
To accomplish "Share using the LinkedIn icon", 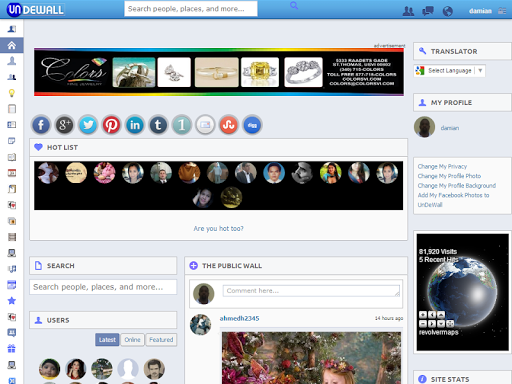I will (135, 125).
